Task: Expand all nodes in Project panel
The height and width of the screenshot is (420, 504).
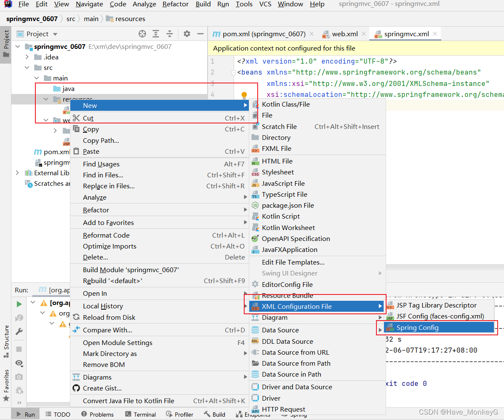Action: [156, 34]
